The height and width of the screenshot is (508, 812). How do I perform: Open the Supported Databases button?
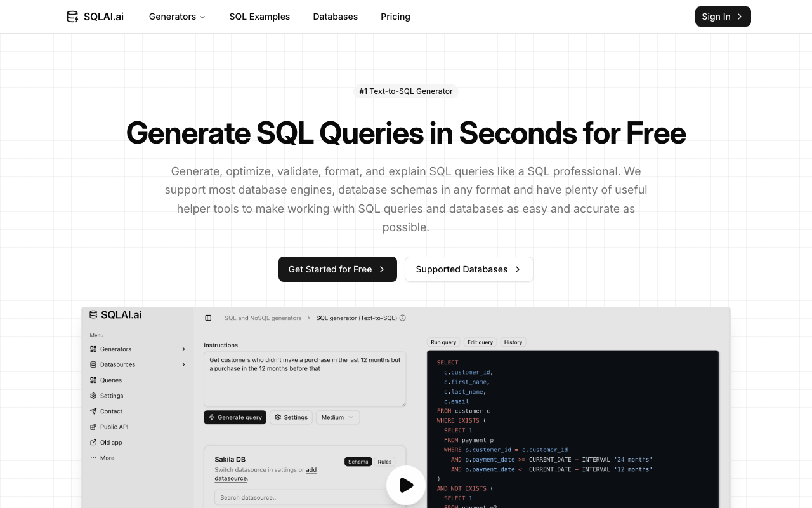point(469,269)
